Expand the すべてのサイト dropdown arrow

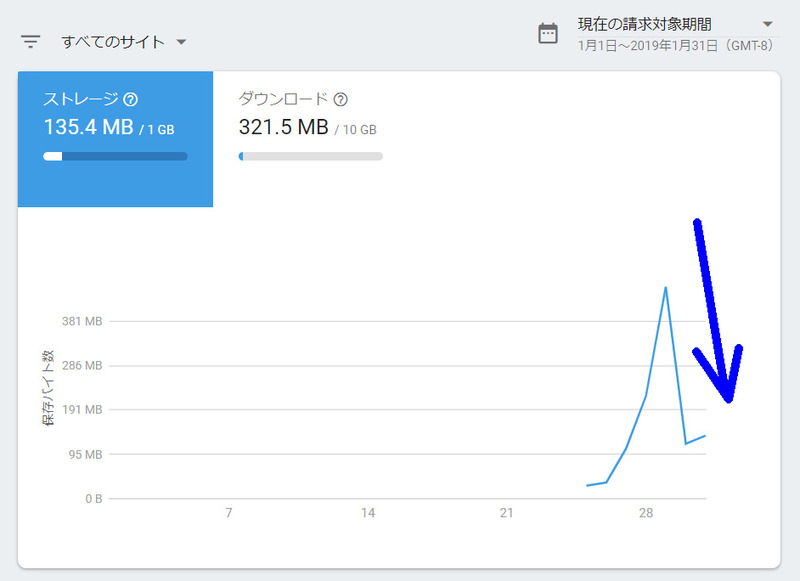pyautogui.click(x=181, y=42)
